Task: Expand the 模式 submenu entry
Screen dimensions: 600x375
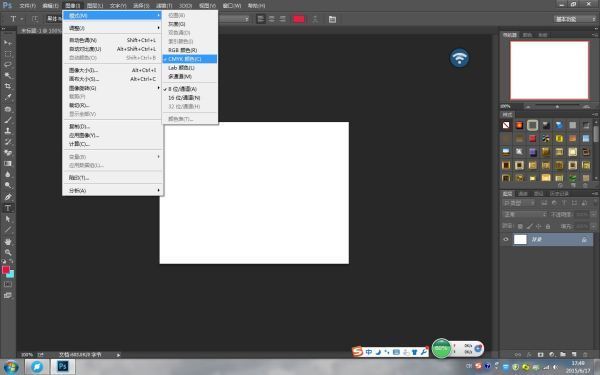Action: click(112, 16)
